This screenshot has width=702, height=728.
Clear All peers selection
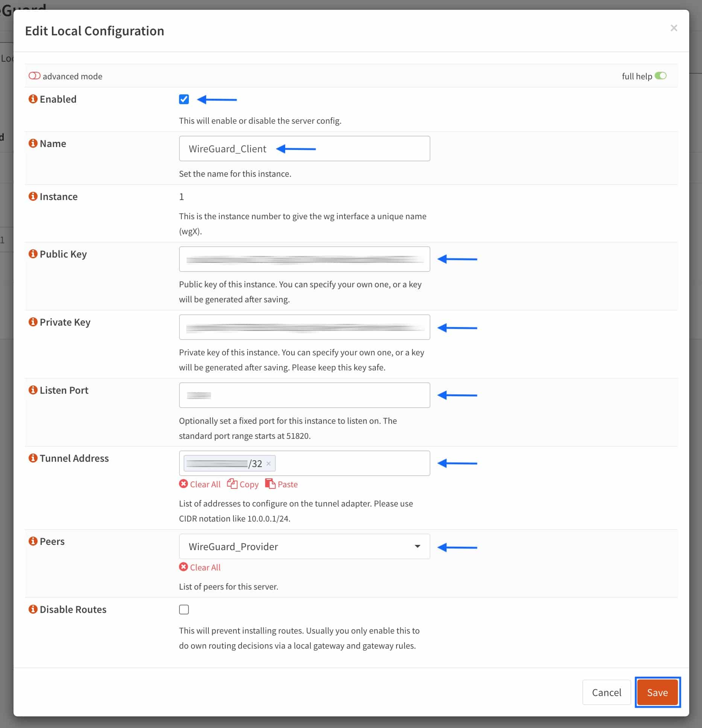coord(200,567)
